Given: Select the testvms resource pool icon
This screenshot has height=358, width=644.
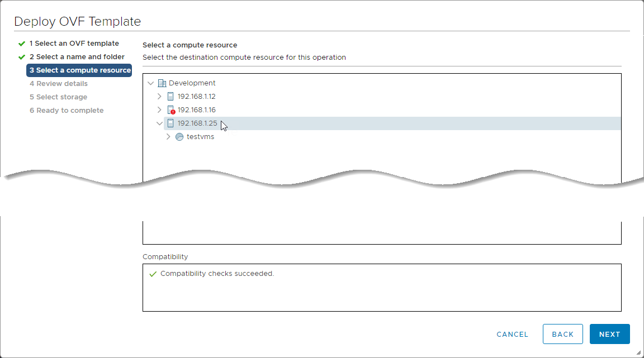Looking at the screenshot, I should click(x=179, y=137).
